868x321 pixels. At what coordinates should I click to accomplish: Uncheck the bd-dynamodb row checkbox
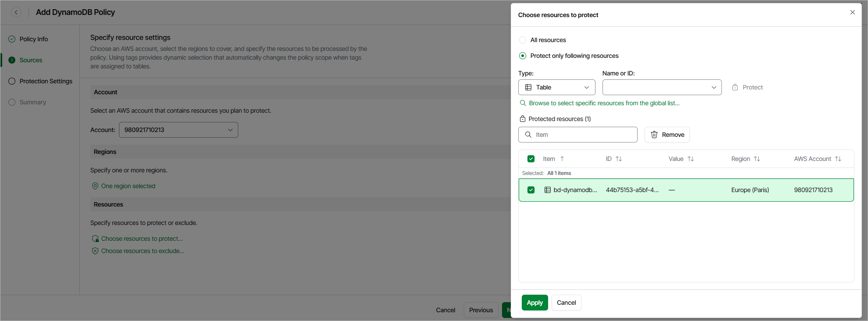tap(531, 190)
